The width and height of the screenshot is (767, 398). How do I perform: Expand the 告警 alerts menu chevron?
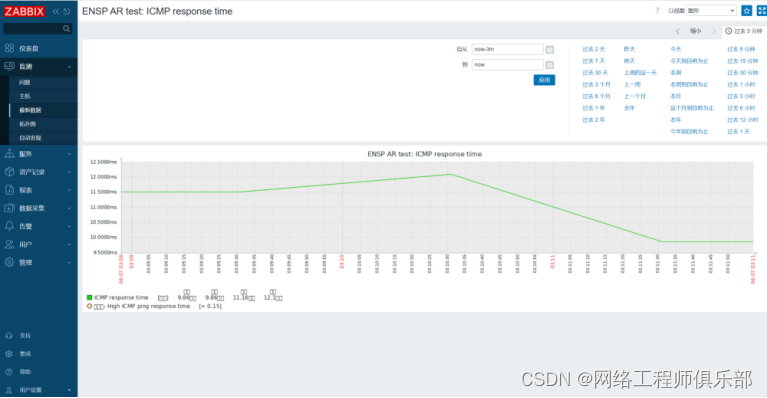pos(69,226)
